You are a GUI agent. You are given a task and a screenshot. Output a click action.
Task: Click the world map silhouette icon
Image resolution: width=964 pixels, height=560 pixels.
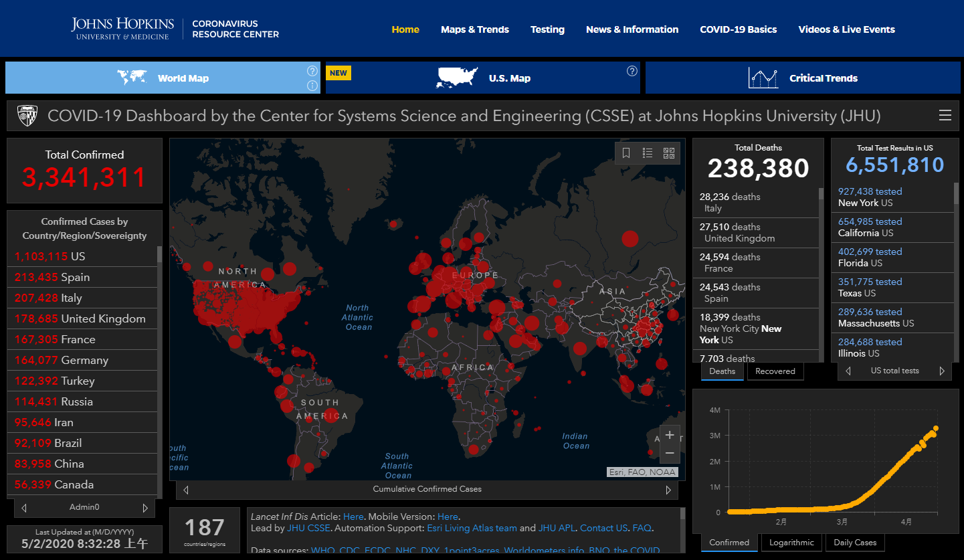[x=132, y=78]
